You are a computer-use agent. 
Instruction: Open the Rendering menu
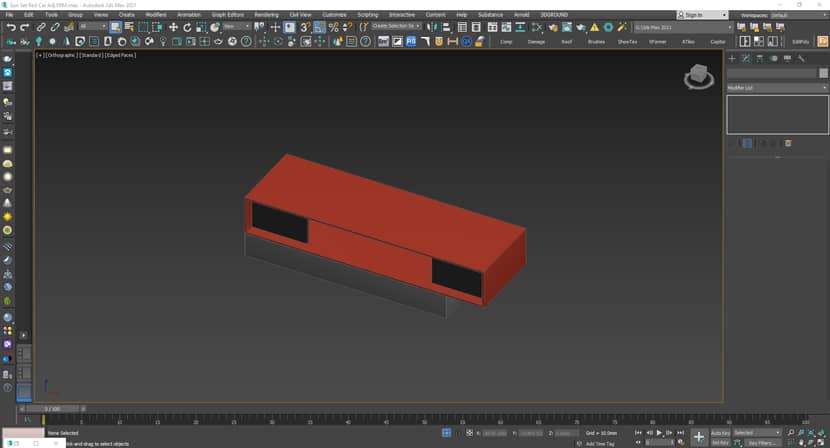(266, 15)
